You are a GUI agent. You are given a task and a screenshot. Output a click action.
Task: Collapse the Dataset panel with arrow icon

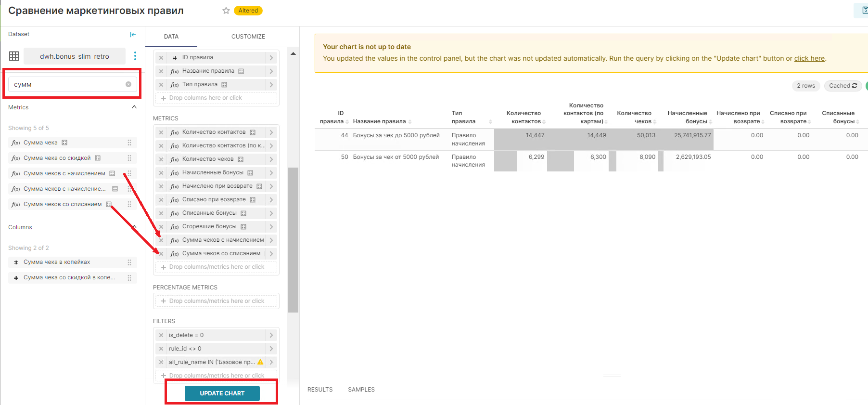tap(133, 35)
